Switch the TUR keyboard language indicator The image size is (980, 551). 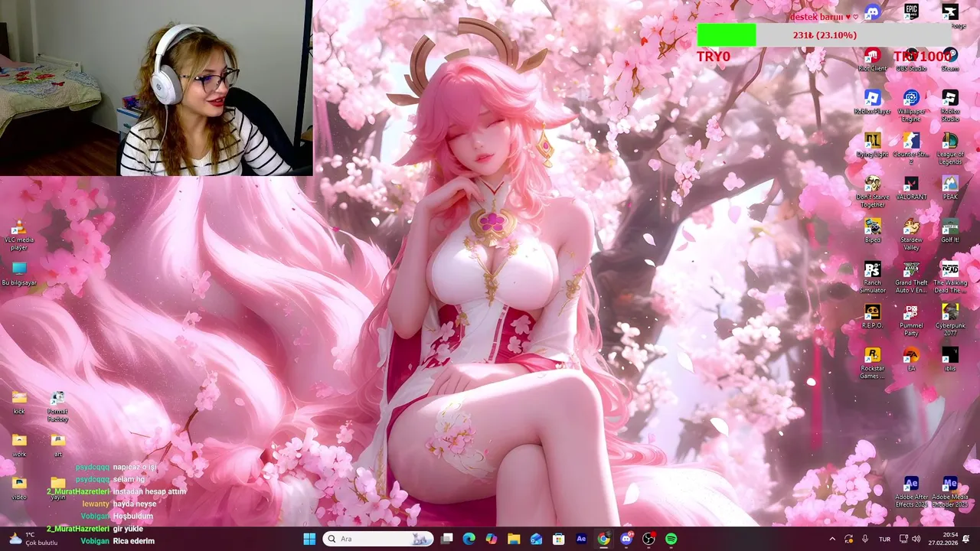click(x=884, y=539)
